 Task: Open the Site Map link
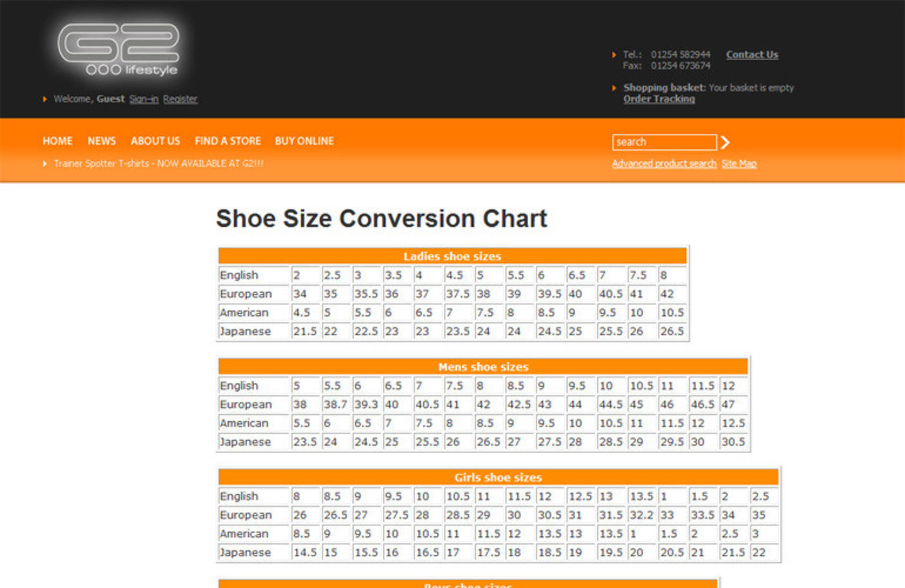point(739,163)
